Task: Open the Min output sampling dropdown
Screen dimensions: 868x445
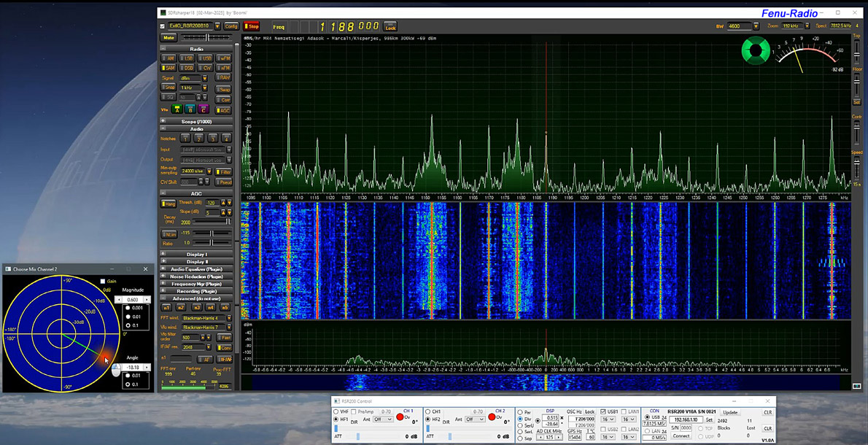Action: (209, 172)
